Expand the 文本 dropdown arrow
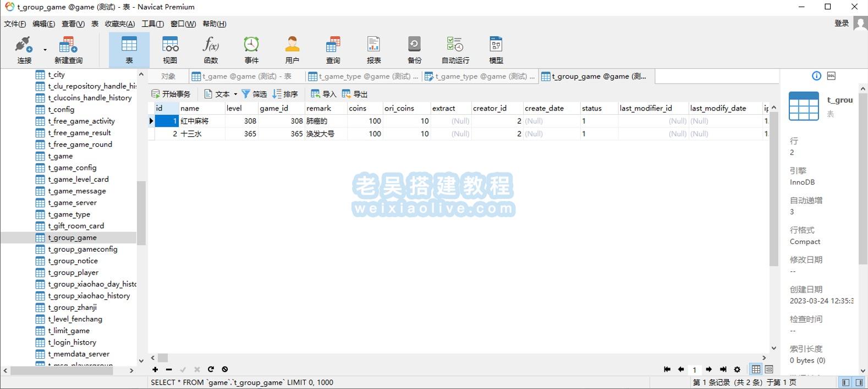 (235, 94)
